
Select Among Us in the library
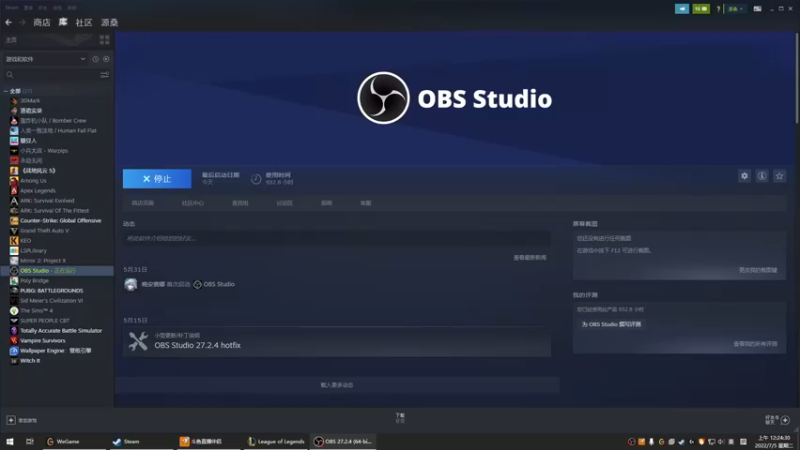(x=33, y=181)
